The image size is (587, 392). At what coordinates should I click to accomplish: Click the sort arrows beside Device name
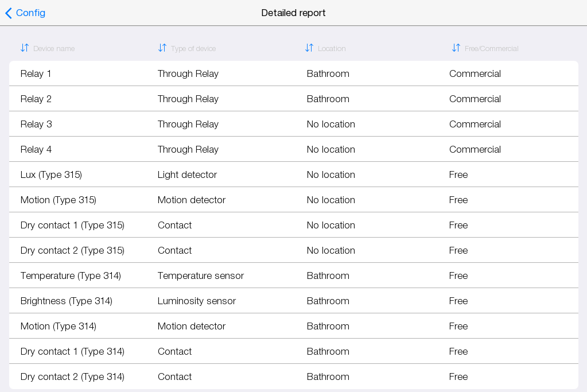25,48
